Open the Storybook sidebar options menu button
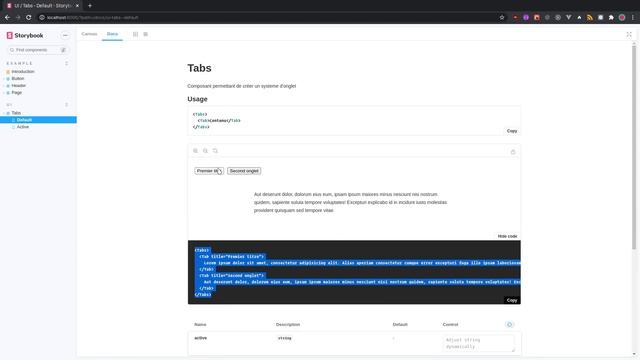This screenshot has width=640, height=360. (65, 36)
